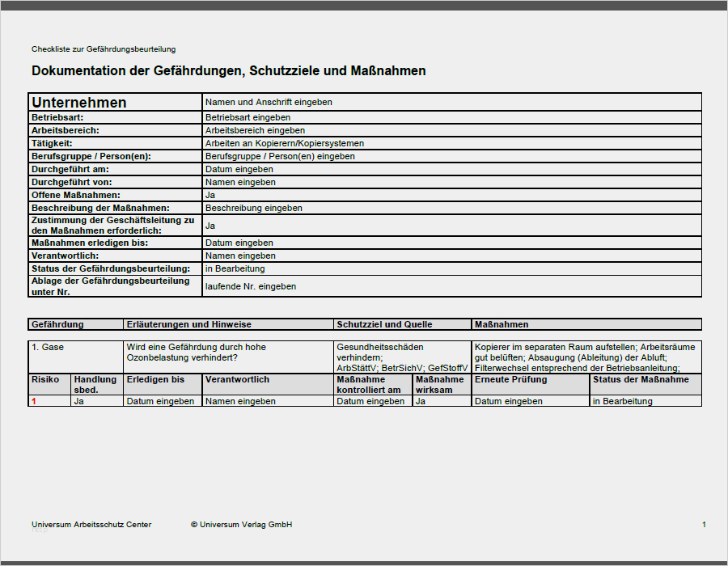Viewport: 728px width, 566px height.
Task: Click the Ozonbelastung question text
Action: 197,352
